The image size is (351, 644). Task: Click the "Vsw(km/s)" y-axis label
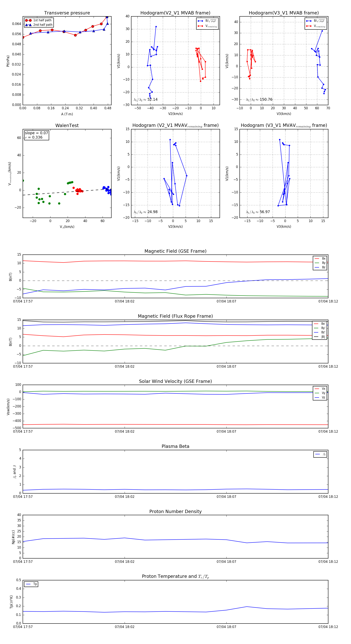tap(8, 407)
